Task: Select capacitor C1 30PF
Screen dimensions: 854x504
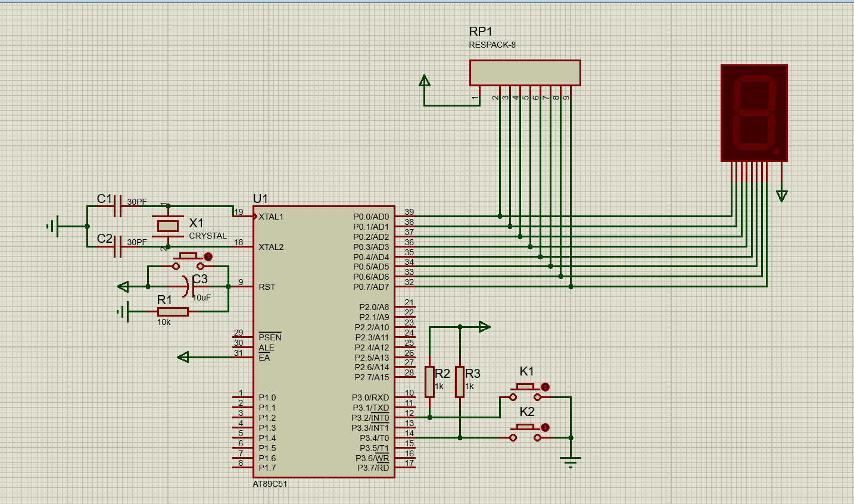Action: coord(118,206)
